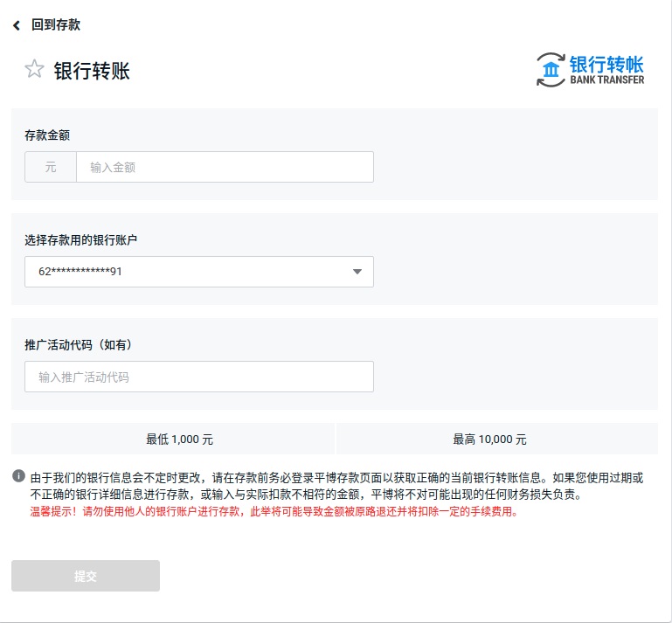Image resolution: width=672 pixels, height=623 pixels.
Task: Click the BANK TRANSFER logo text
Action: click(x=606, y=80)
